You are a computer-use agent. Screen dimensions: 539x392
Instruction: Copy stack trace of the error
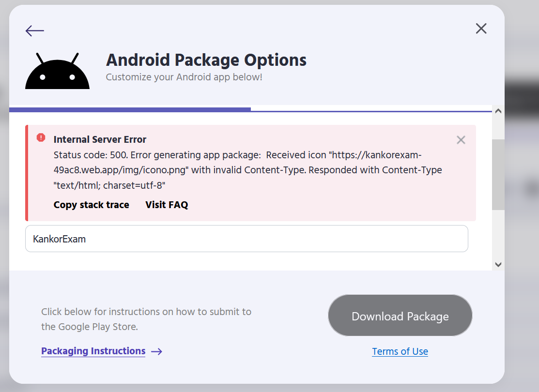(92, 205)
